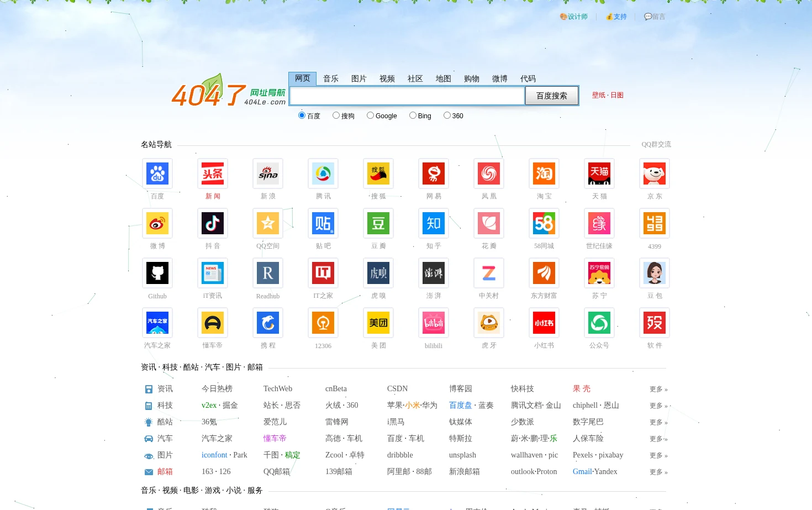Open the Sina 新浪 icon

point(268,173)
